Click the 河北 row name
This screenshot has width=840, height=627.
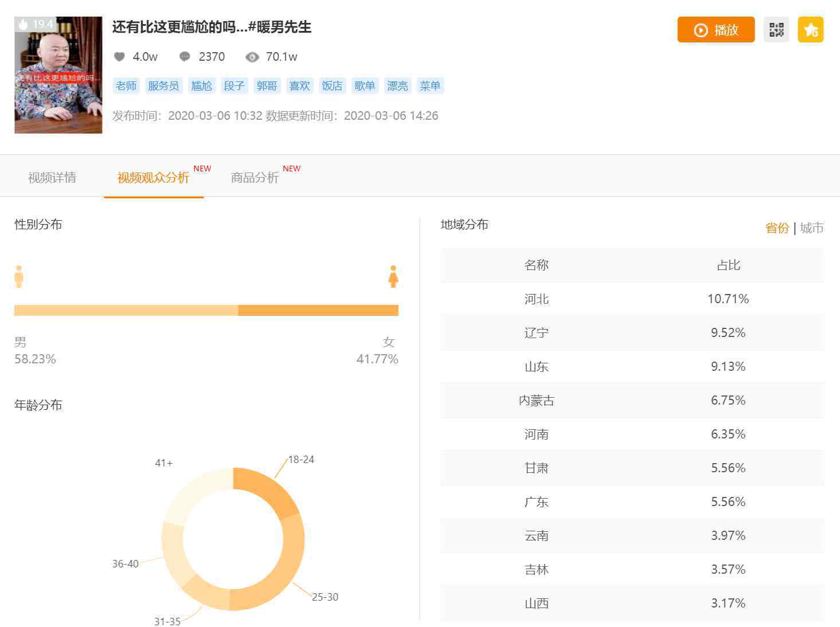click(x=536, y=299)
